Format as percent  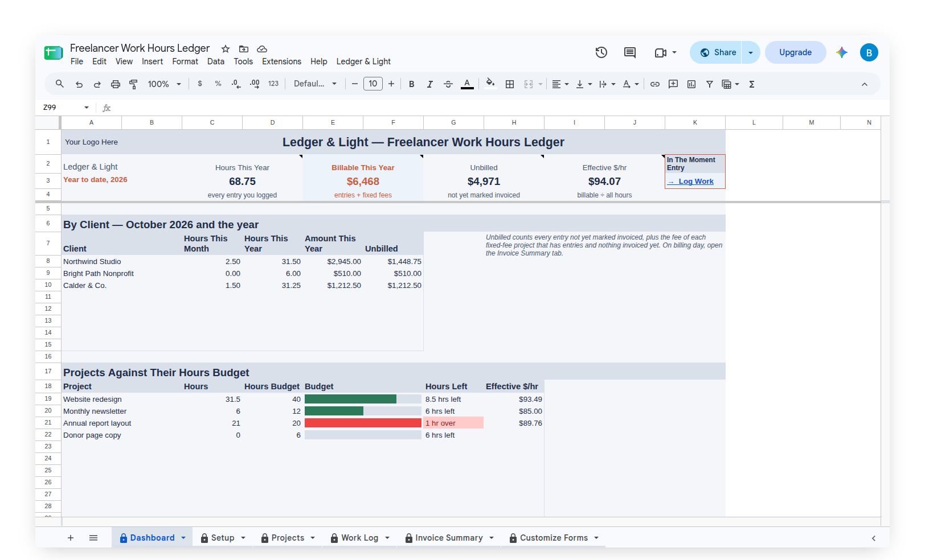pos(218,84)
